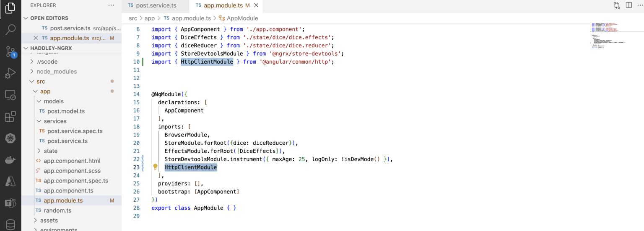Viewport: 644px width, 231px height.
Task: Split the editor right
Action: 628,5
